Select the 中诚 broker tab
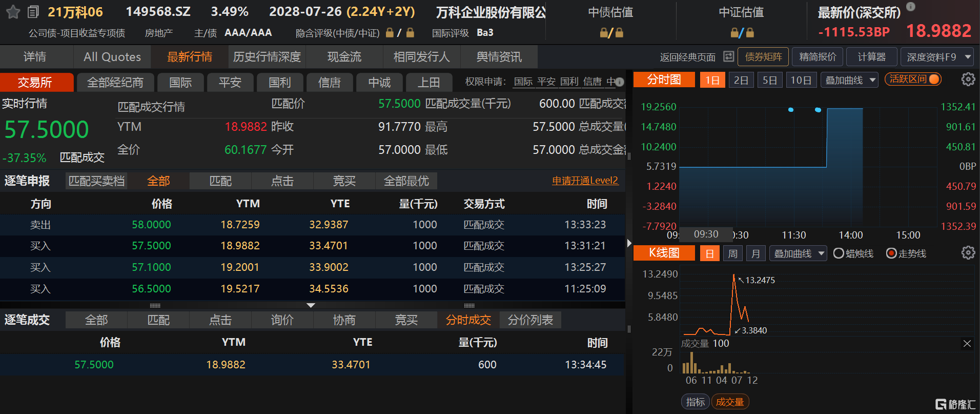980x414 pixels. pos(379,83)
